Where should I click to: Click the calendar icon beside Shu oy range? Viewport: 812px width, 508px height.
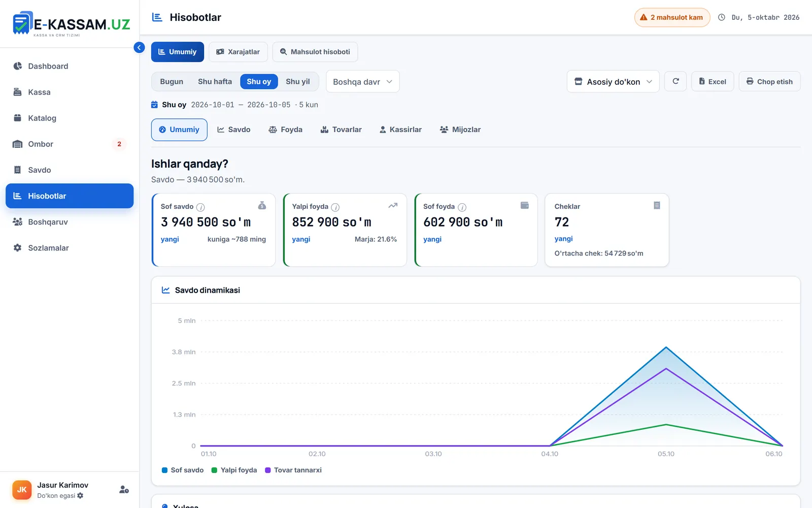click(x=155, y=105)
